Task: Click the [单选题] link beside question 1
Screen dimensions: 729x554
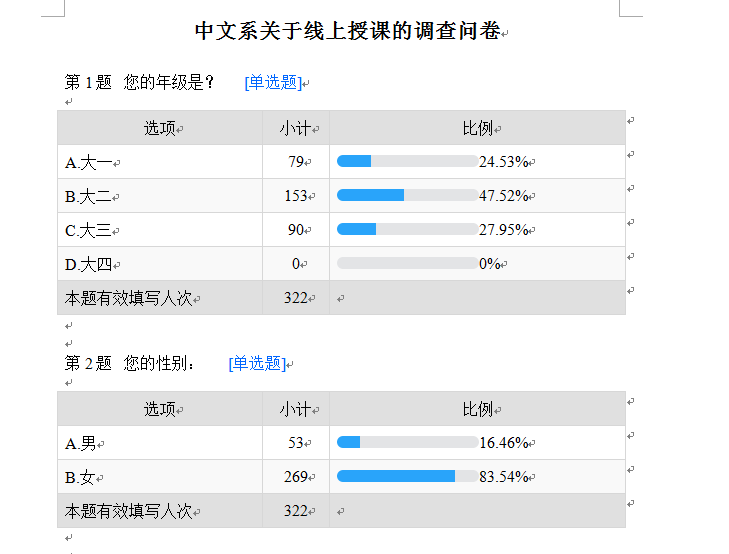Action: click(x=272, y=82)
